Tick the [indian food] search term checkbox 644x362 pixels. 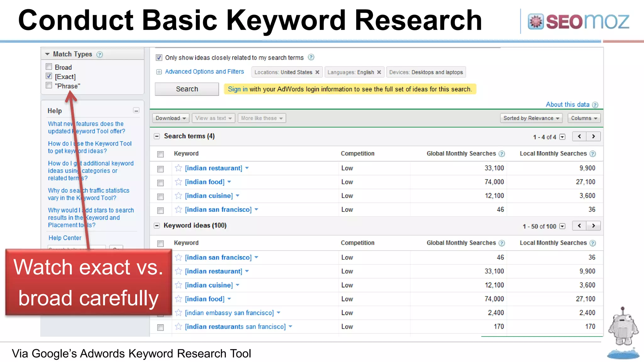[x=160, y=183]
